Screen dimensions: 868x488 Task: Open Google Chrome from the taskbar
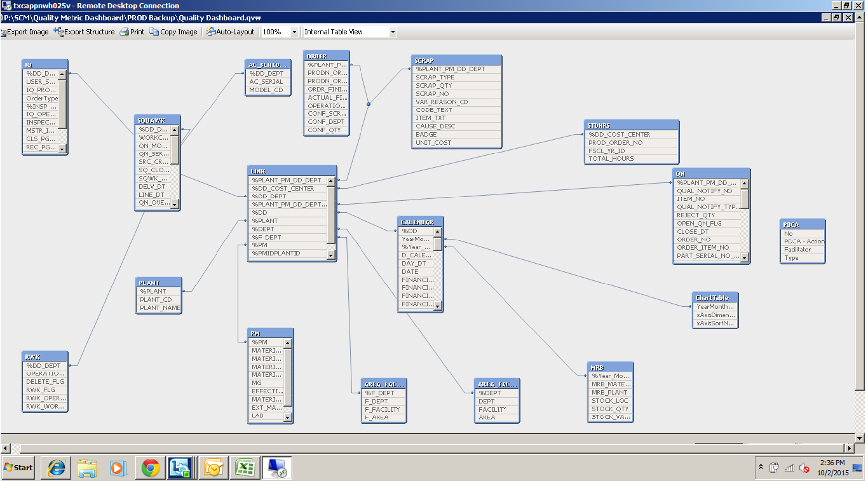(x=151, y=468)
